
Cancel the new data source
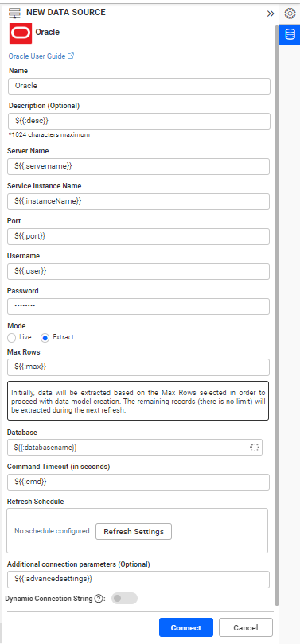pos(246,627)
